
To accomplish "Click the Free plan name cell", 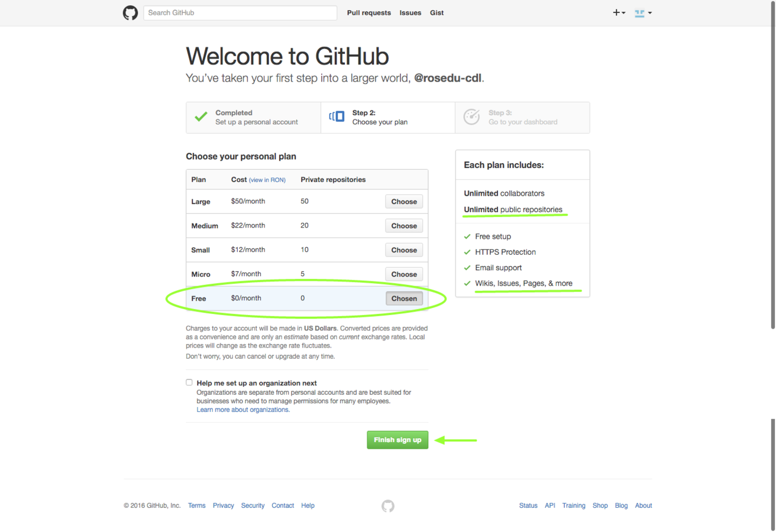I will 199,299.
